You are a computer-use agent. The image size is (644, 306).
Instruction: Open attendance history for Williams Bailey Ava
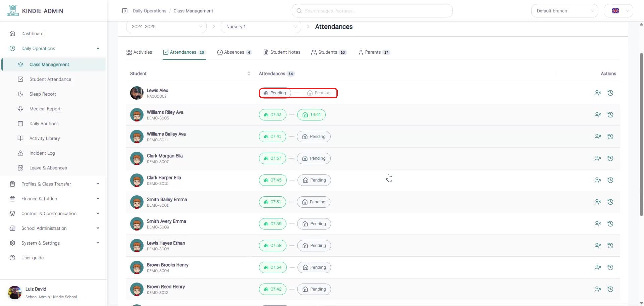click(610, 137)
